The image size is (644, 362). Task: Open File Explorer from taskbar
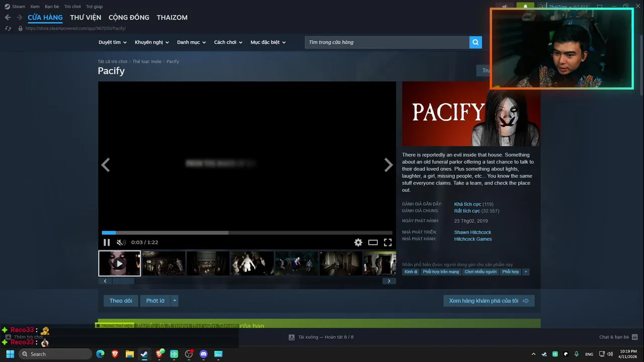[129, 354]
